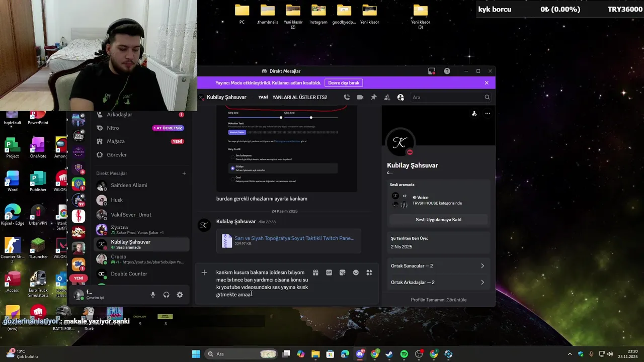Click the "YENİ" unread indicator in server list
Image resolution: width=644 pixels, height=362 pixels.
(x=78, y=278)
